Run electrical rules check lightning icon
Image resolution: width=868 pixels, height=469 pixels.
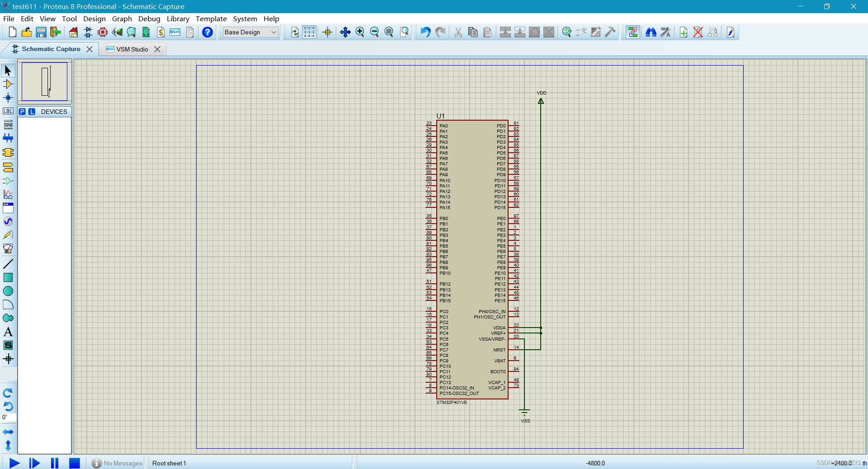(731, 32)
